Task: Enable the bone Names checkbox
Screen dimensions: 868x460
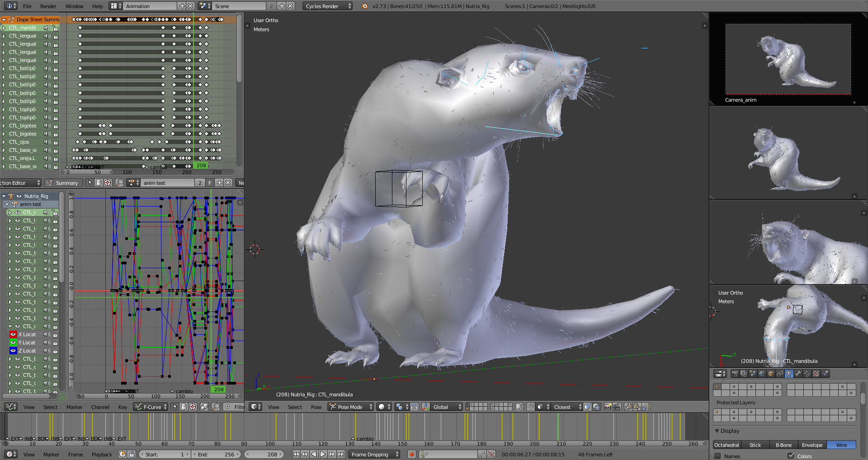Action: (x=717, y=456)
